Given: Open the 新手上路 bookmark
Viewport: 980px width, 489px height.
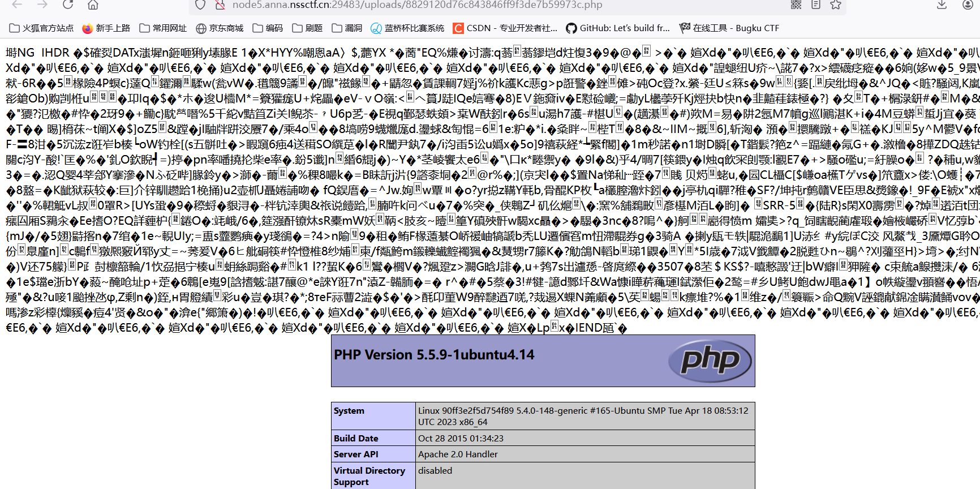Looking at the screenshot, I should 106,28.
